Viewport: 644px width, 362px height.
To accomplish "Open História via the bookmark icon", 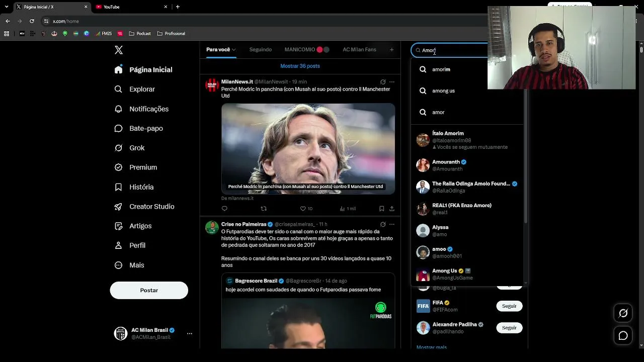I will [118, 187].
